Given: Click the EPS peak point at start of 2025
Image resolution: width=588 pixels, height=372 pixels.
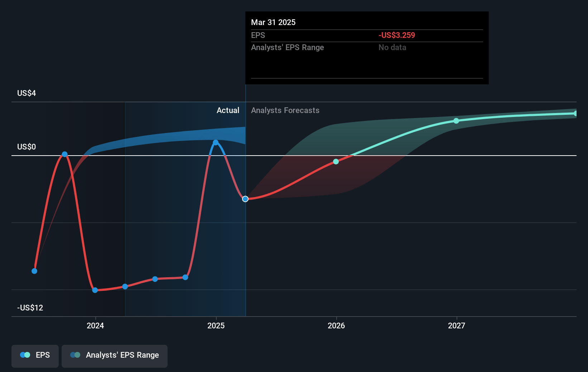Looking at the screenshot, I should coord(216,142).
